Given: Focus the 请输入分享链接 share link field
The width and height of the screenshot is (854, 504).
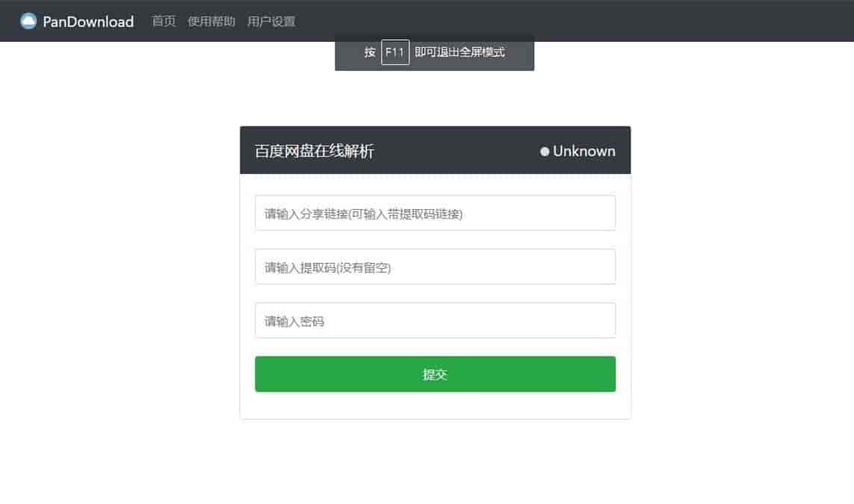Looking at the screenshot, I should pyautogui.click(x=435, y=213).
